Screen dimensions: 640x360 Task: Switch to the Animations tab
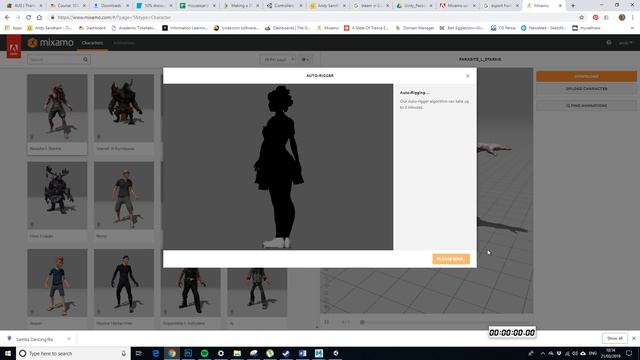tap(124, 43)
